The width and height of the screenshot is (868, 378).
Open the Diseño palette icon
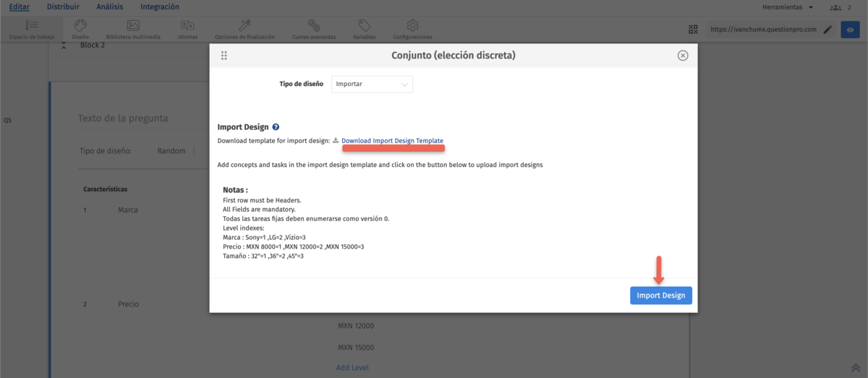click(80, 29)
